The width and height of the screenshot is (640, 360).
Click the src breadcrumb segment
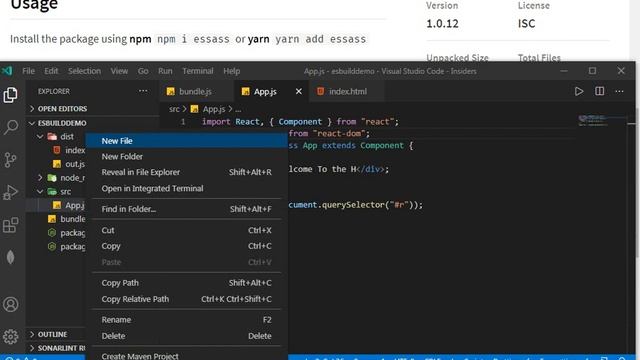point(174,109)
